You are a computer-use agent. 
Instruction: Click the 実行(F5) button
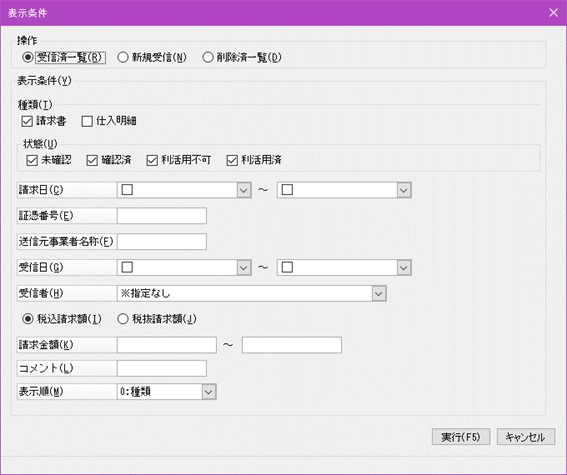tap(461, 437)
